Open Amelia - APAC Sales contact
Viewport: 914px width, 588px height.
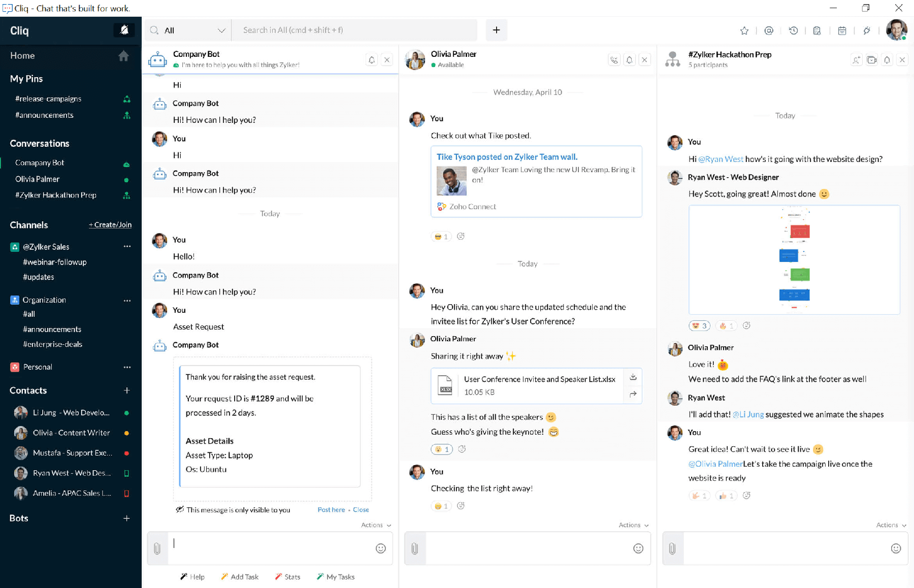[x=71, y=493]
